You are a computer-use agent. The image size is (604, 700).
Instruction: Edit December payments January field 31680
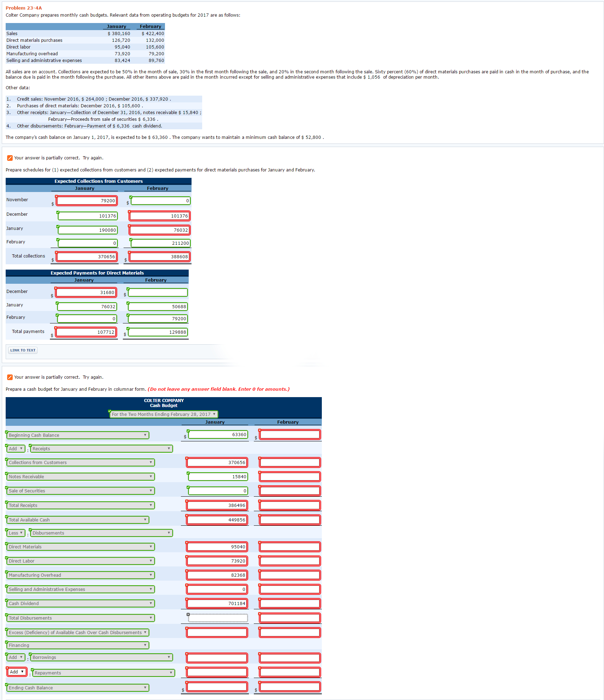[x=86, y=292]
